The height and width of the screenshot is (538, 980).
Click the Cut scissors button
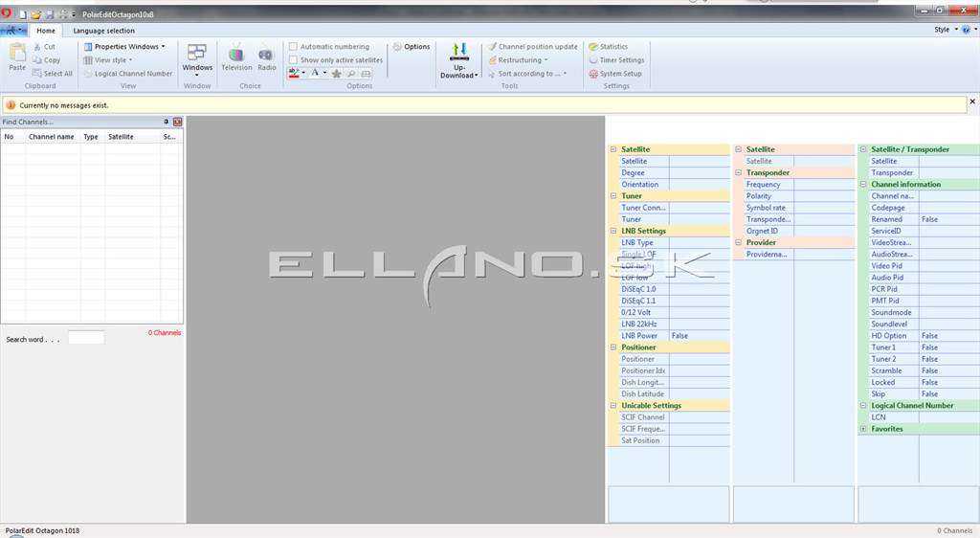[44, 47]
